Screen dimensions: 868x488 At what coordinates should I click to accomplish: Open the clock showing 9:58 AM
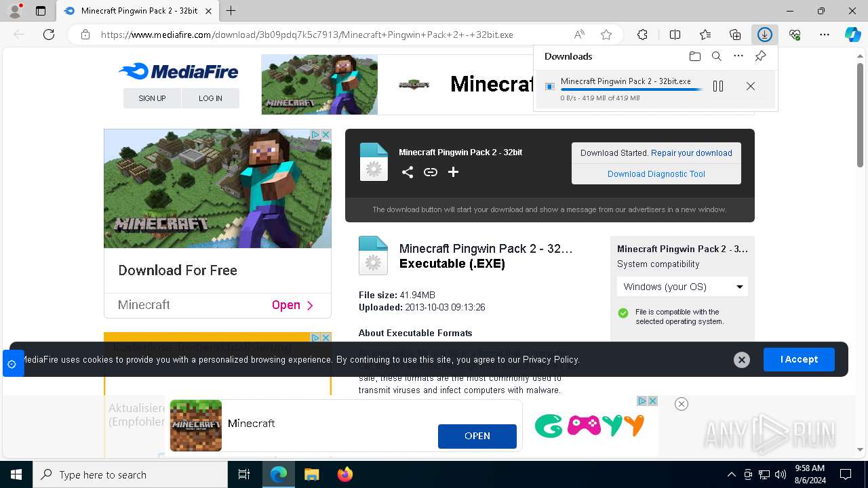[x=809, y=474]
